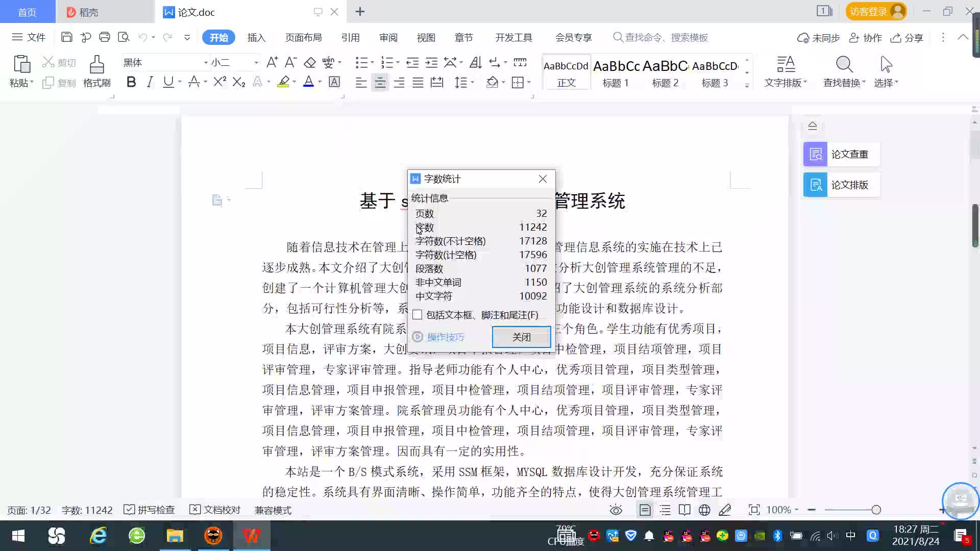Switch to 插入 tab
Screen dimensions: 980x551
pos(256,37)
